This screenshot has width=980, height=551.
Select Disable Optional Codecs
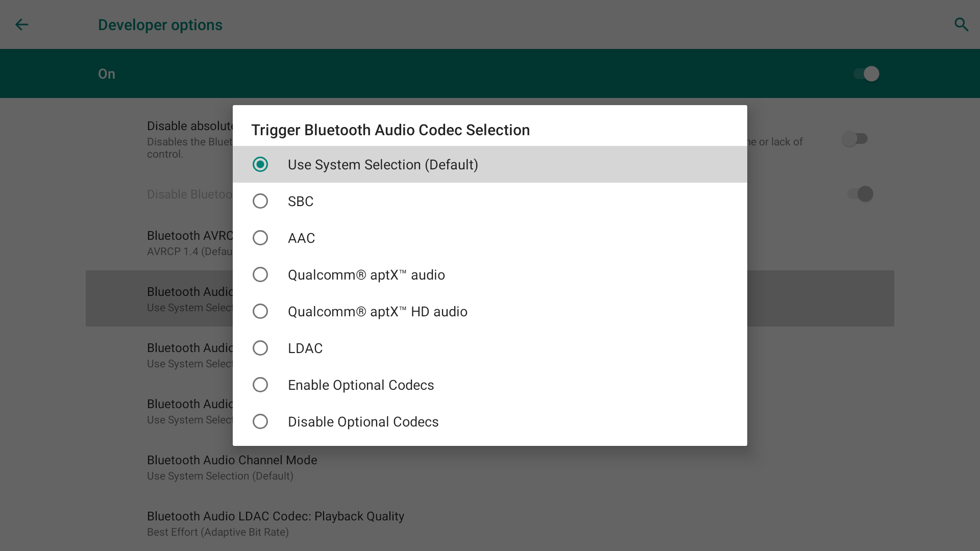click(x=490, y=421)
